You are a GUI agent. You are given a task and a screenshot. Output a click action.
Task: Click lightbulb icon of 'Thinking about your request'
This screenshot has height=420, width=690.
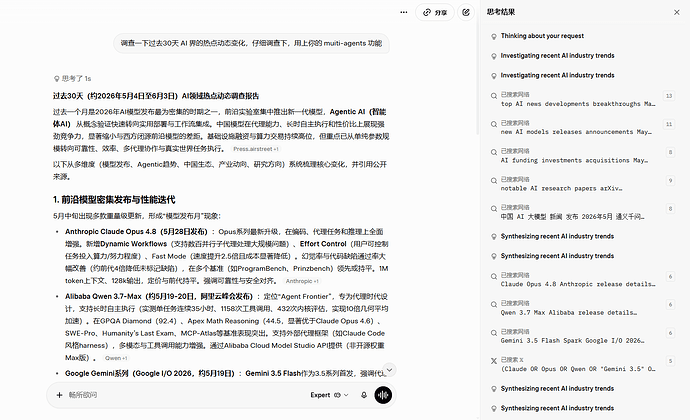(x=494, y=37)
